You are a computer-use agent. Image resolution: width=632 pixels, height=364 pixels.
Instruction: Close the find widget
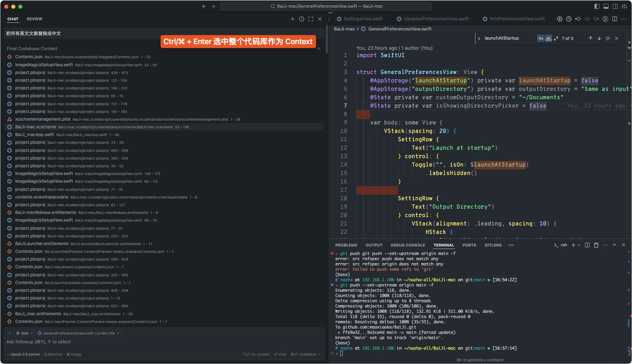pos(617,38)
